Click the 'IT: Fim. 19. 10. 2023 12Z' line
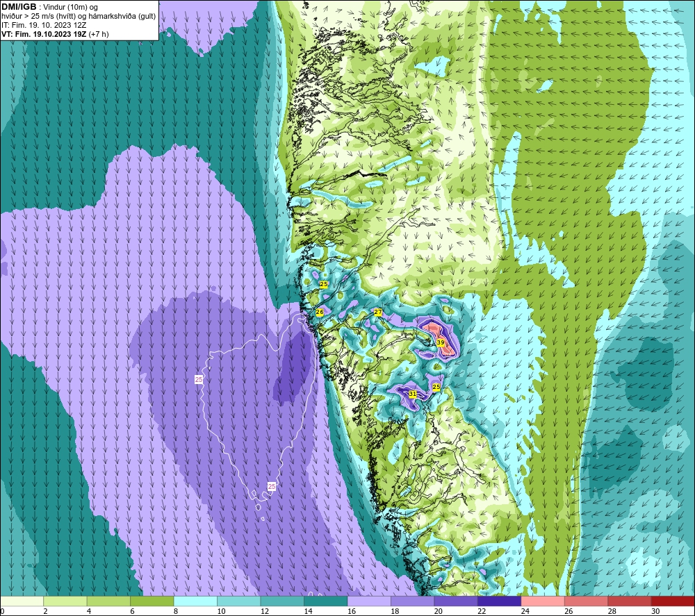Screen dimensions: 695x616 [44, 25]
